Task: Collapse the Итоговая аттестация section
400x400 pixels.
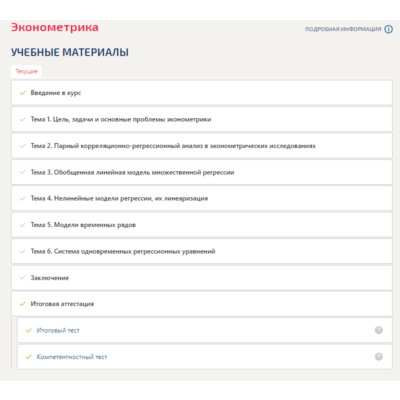Action: 202,304
